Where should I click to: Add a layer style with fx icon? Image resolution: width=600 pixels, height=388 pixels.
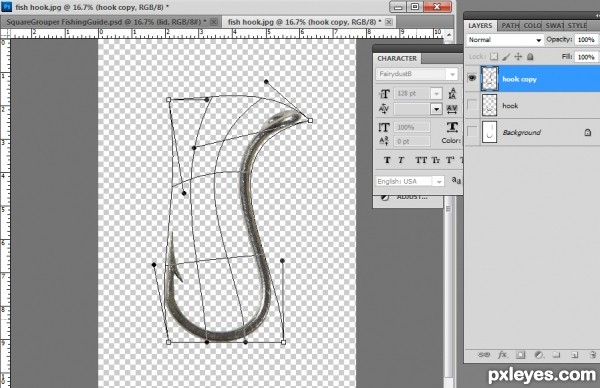tap(502, 355)
